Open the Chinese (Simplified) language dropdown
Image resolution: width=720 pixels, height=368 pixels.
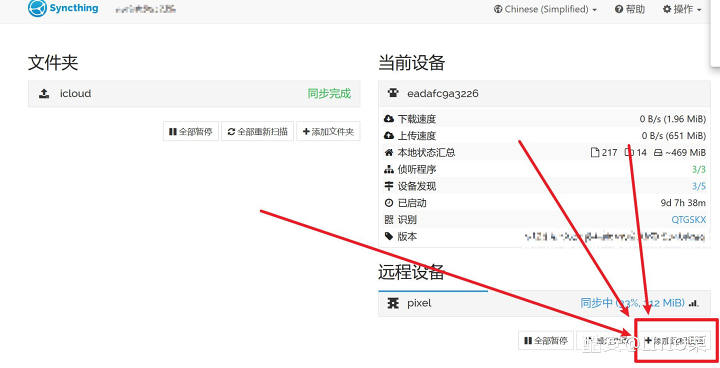pyautogui.click(x=545, y=9)
